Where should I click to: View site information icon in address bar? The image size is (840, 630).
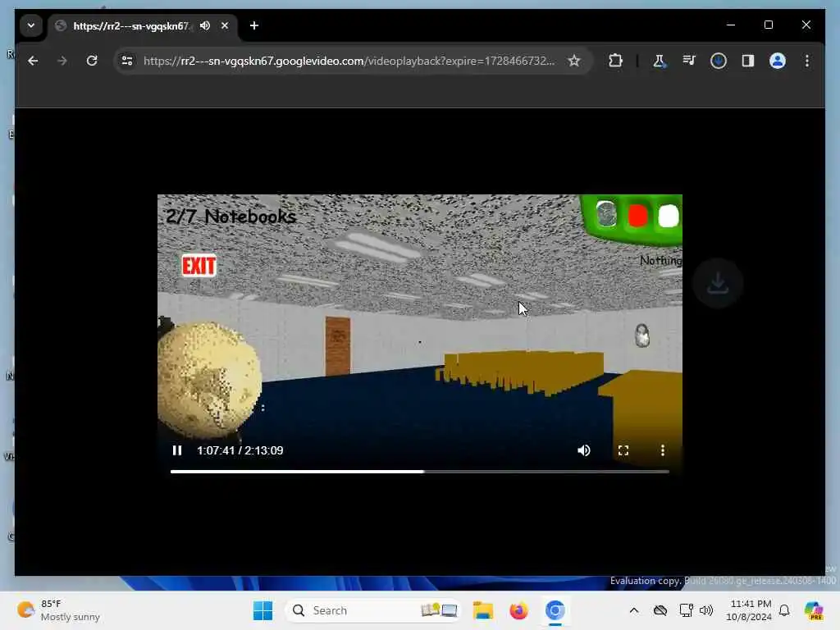[x=127, y=61]
